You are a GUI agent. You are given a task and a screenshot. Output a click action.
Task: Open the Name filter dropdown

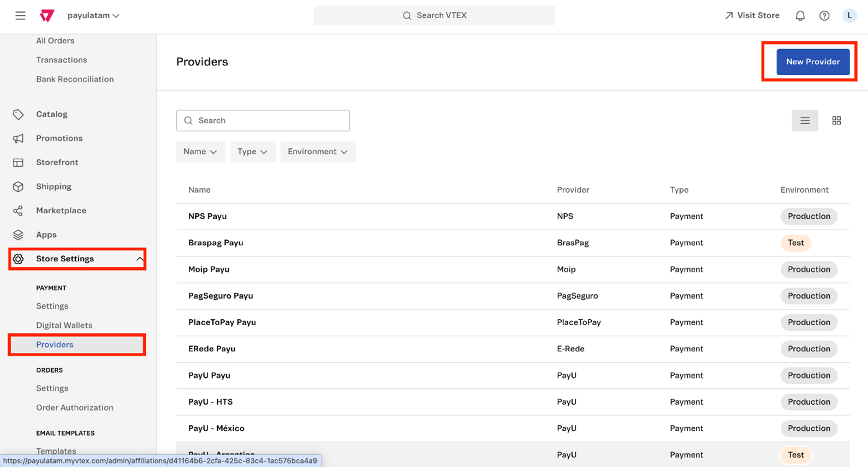point(200,152)
